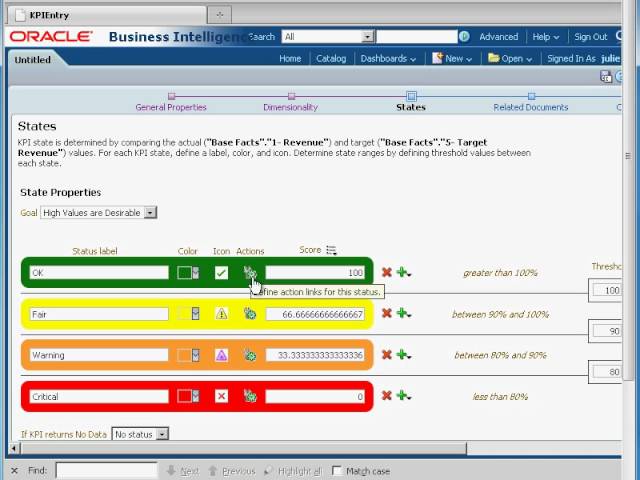Open the color dropdown arrow in Fair row
The image size is (640, 480).
pos(196,314)
